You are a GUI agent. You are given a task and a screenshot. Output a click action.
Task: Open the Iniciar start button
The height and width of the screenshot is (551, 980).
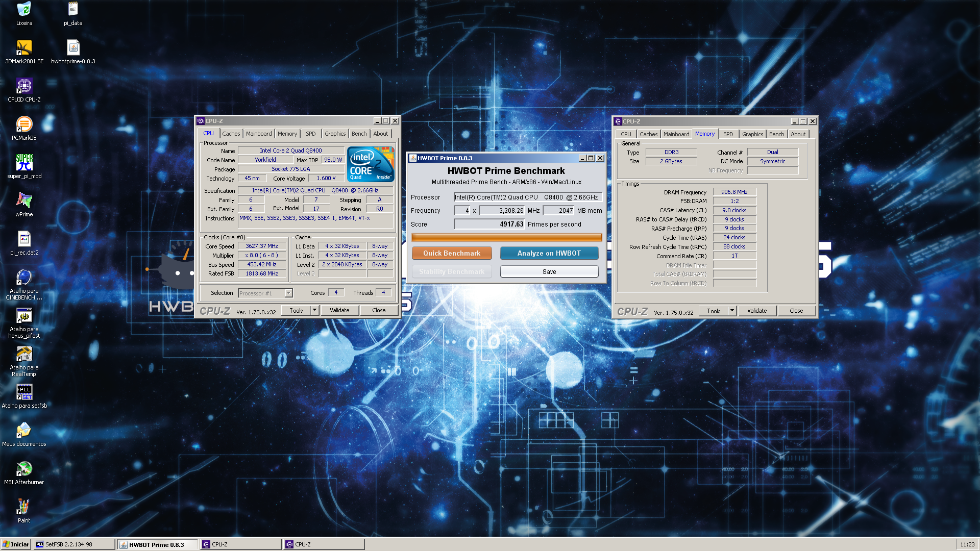coord(16,544)
